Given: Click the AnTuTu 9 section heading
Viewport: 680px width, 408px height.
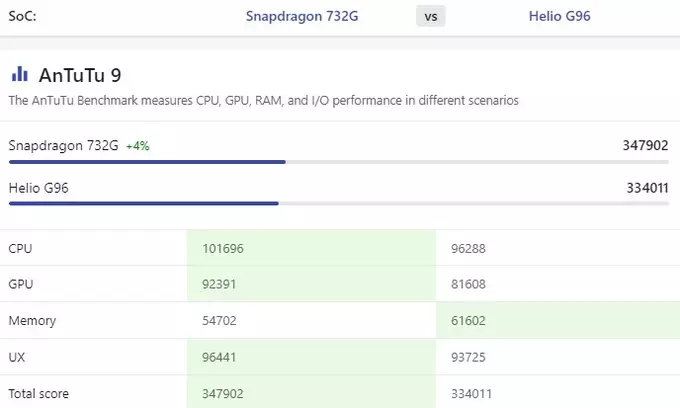Looking at the screenshot, I should pyautogui.click(x=80, y=75).
